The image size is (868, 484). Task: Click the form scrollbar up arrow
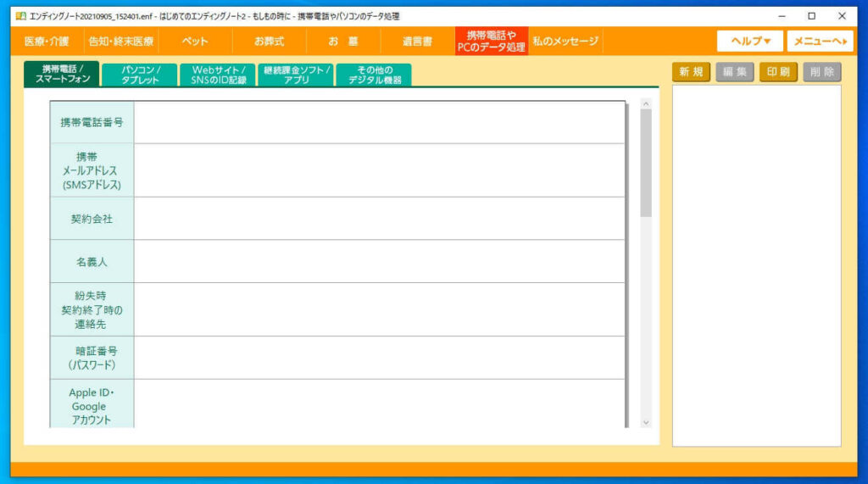645,104
